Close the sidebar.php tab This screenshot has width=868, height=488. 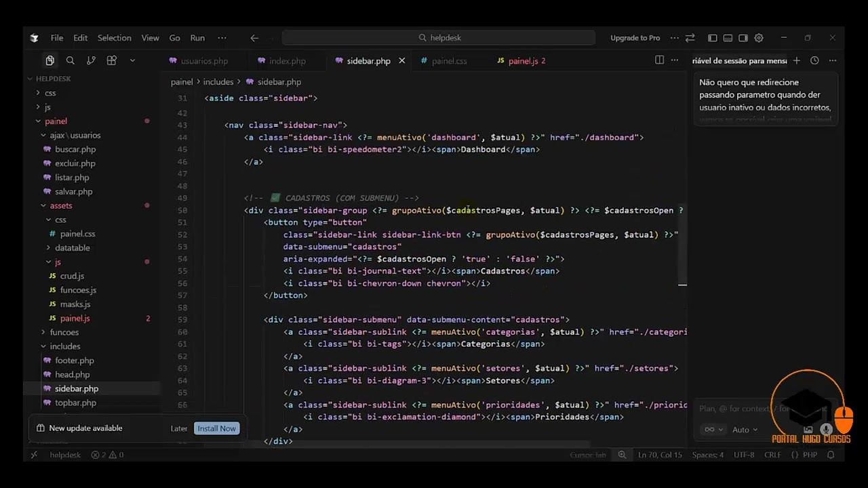[x=401, y=60]
